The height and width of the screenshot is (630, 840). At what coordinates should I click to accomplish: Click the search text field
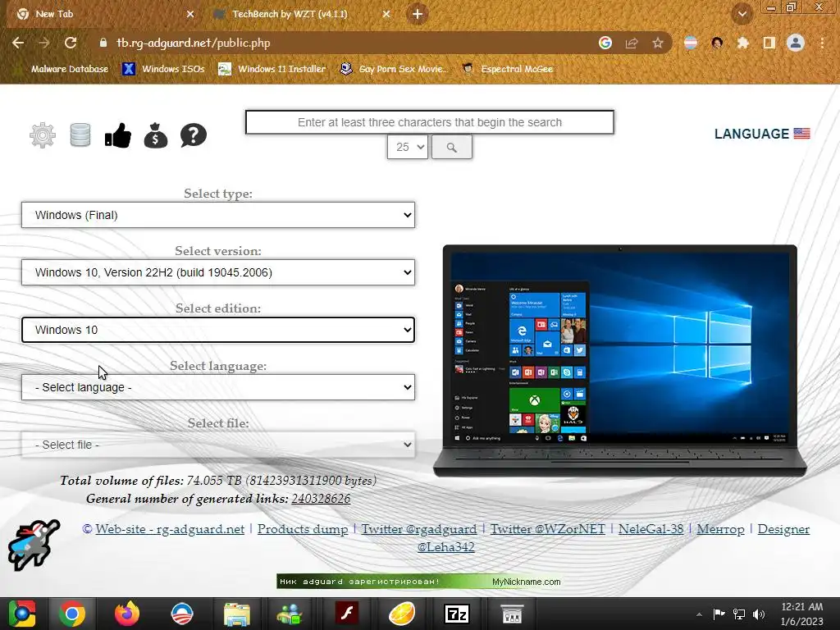click(430, 122)
